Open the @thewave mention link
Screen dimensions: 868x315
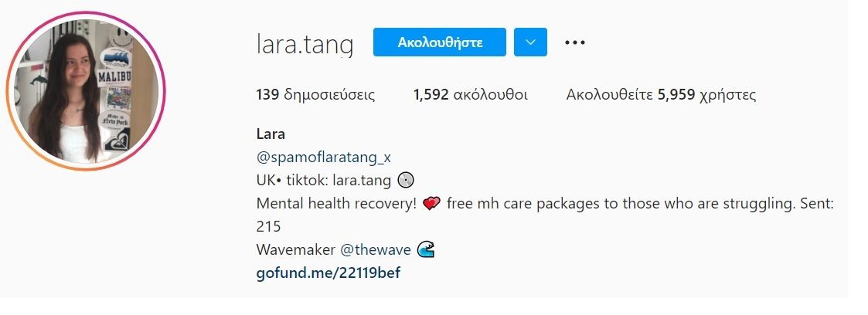tap(376, 250)
